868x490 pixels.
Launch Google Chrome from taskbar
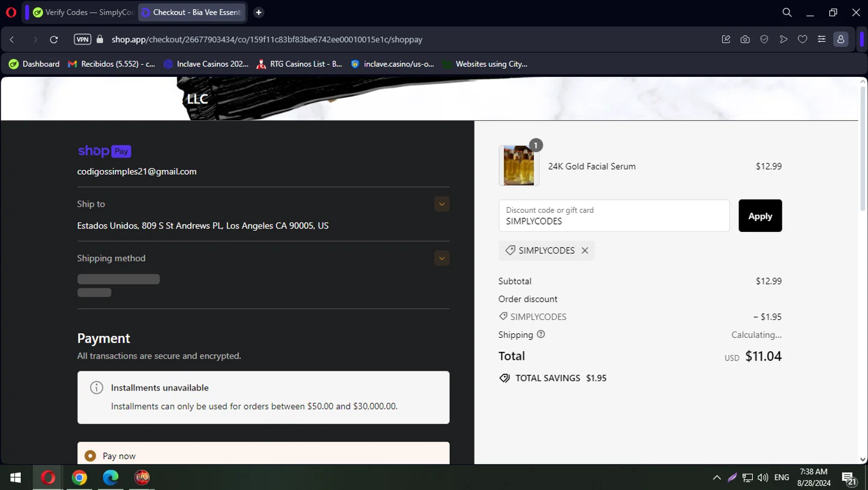79,477
